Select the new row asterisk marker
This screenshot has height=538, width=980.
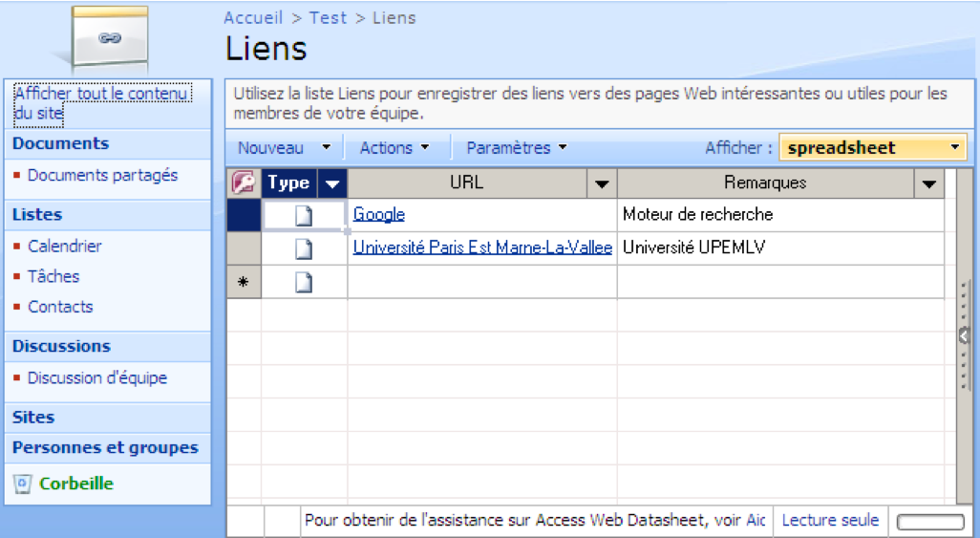click(244, 283)
